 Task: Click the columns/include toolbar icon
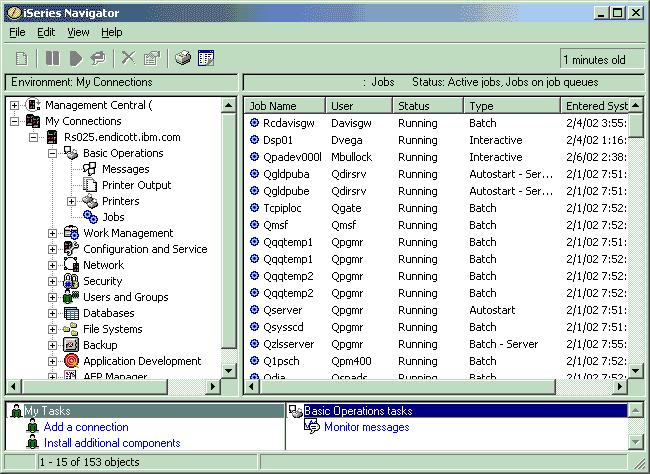pyautogui.click(x=206, y=58)
